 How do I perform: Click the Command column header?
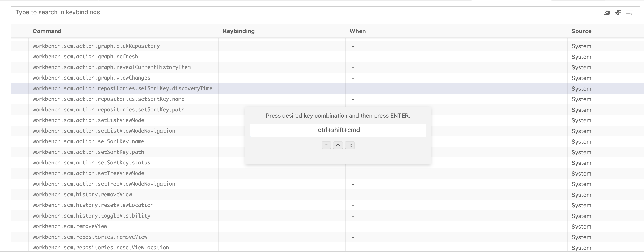(47, 31)
